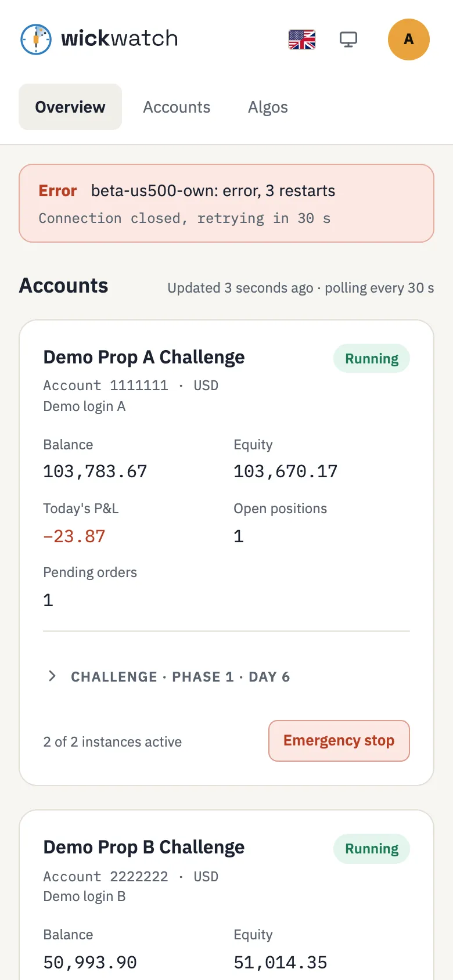Switch to the Accounts tab

(177, 107)
